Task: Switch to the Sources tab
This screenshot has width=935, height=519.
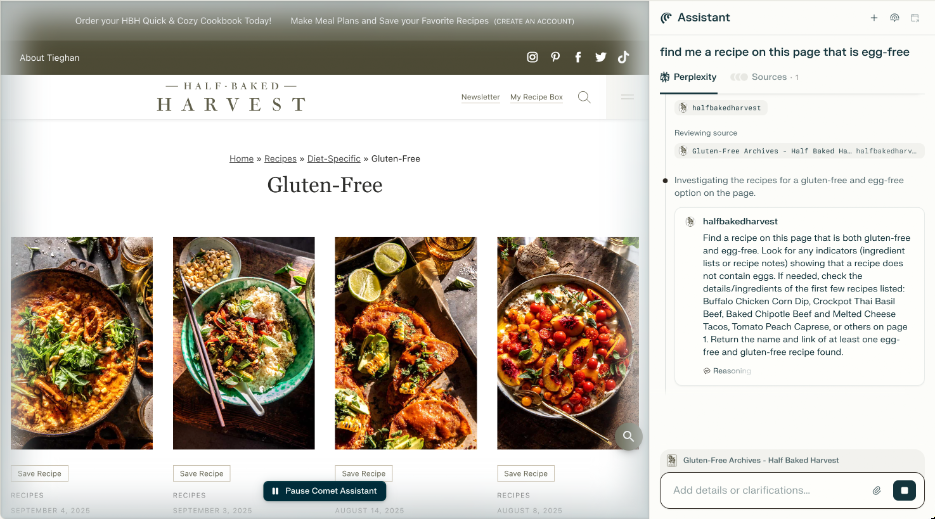Action: point(764,77)
